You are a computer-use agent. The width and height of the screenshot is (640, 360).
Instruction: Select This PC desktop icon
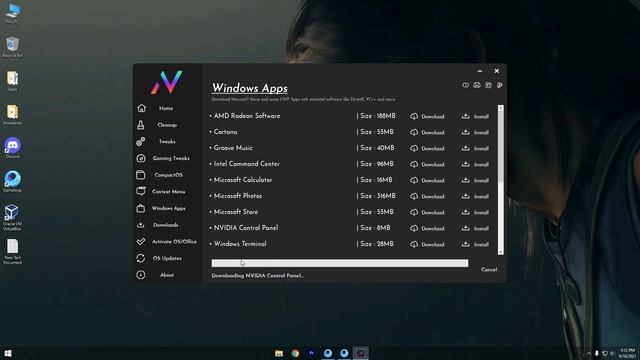[x=12, y=13]
